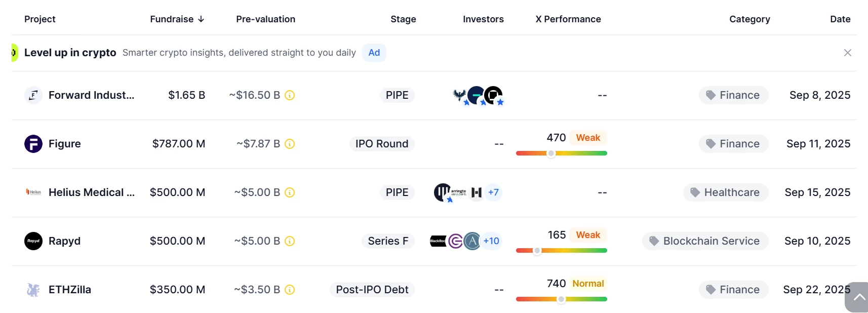Open the Level up in crypto ad link
The height and width of the screenshot is (313, 868).
pyautogui.click(x=70, y=53)
